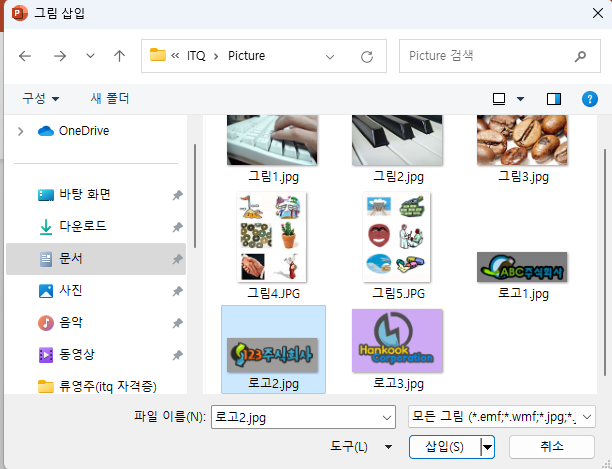This screenshot has height=469, width=612.
Task: Click the pin icon beside 다운로드
Action: (x=178, y=227)
